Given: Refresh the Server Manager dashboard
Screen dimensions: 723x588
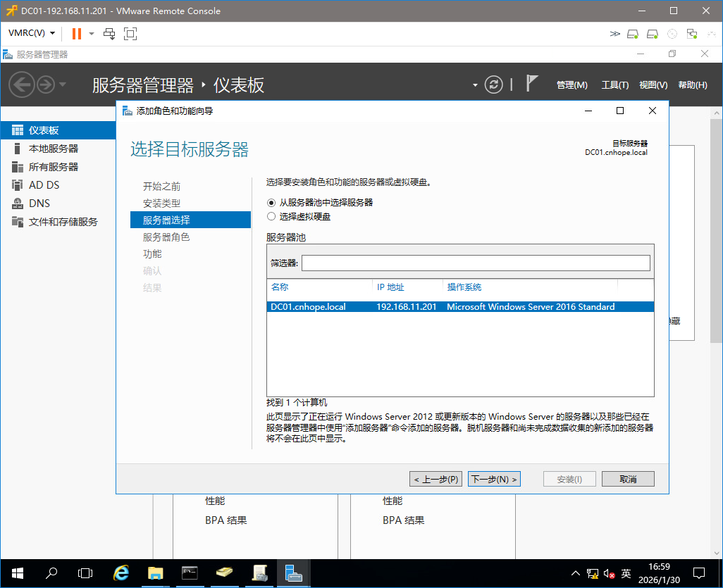Looking at the screenshot, I should pyautogui.click(x=493, y=85).
